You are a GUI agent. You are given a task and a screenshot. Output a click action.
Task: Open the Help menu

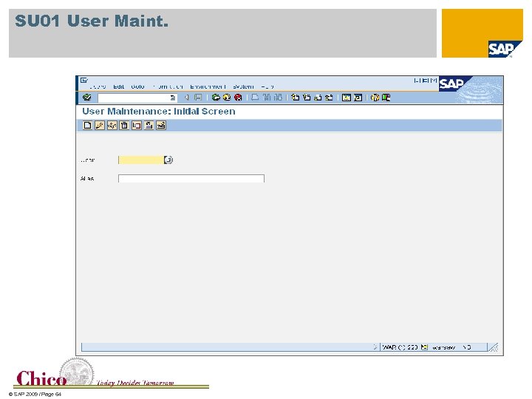(267, 86)
